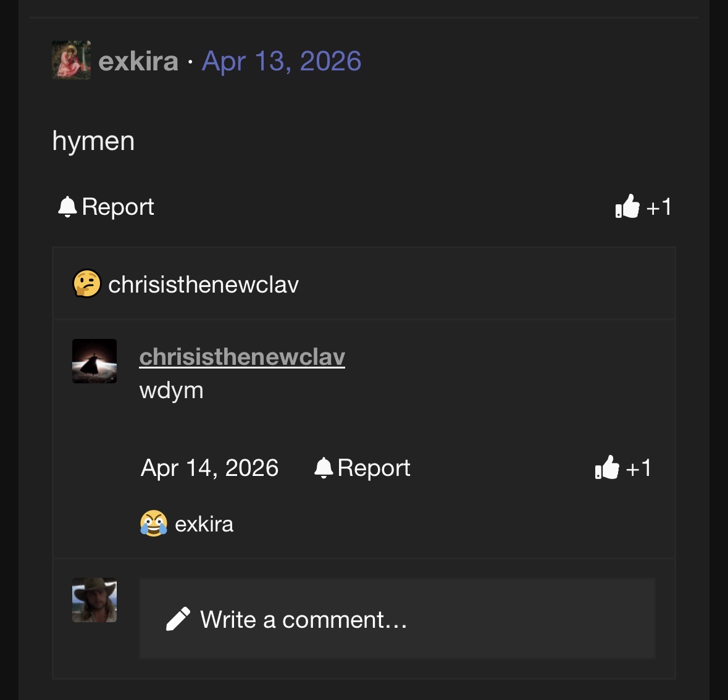Click the thumbs-up icon on exkira's post

click(x=627, y=207)
